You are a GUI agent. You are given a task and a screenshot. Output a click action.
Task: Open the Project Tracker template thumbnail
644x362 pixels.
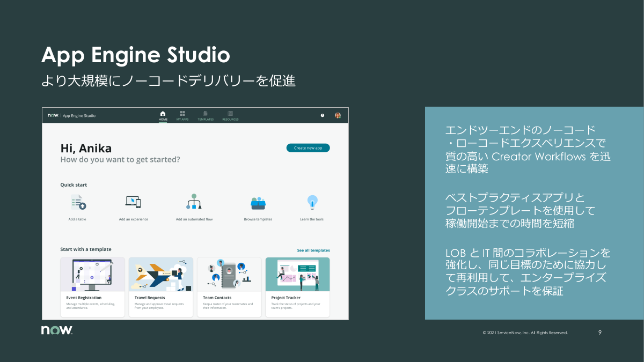(x=297, y=275)
